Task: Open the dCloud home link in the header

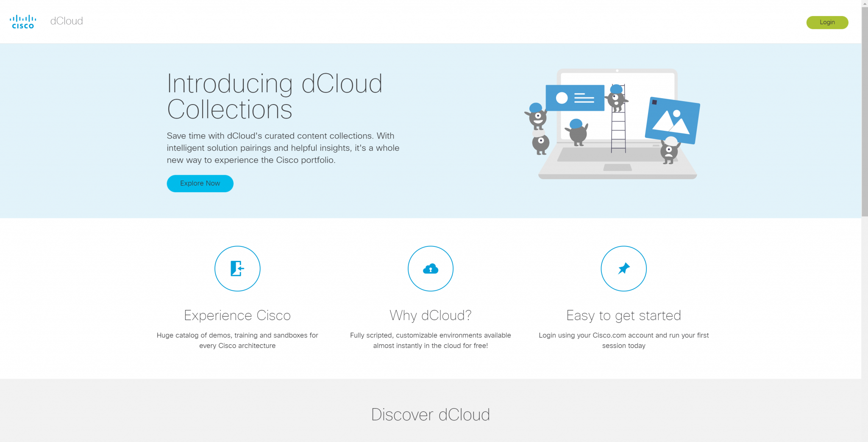Action: pos(66,21)
